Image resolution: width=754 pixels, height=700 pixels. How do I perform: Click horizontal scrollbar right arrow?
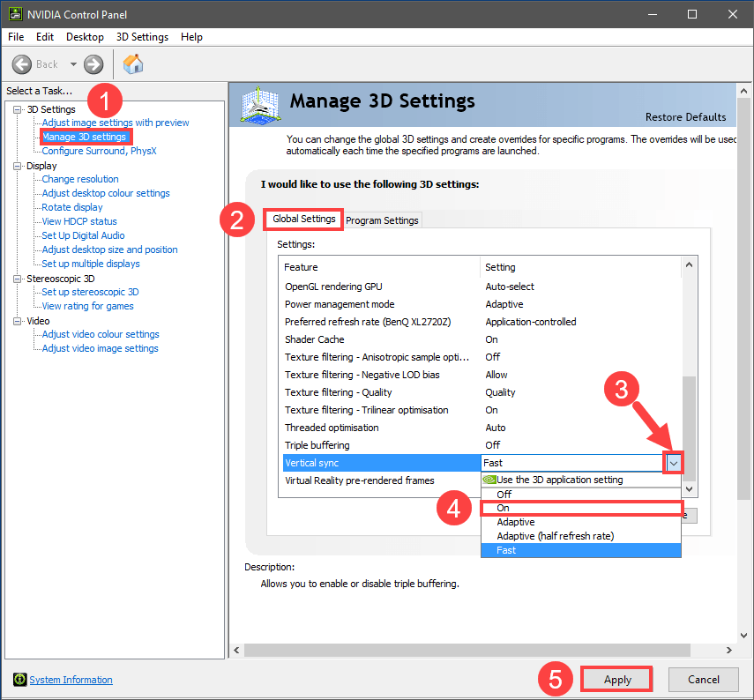click(x=729, y=650)
